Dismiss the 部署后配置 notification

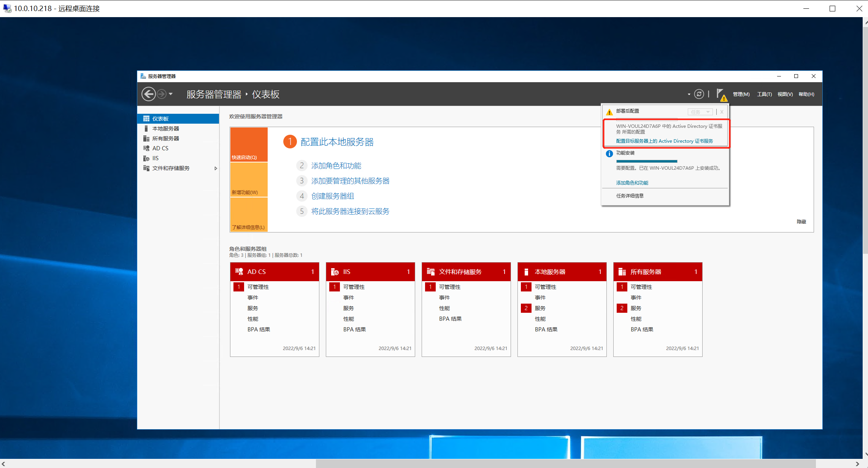(x=722, y=112)
